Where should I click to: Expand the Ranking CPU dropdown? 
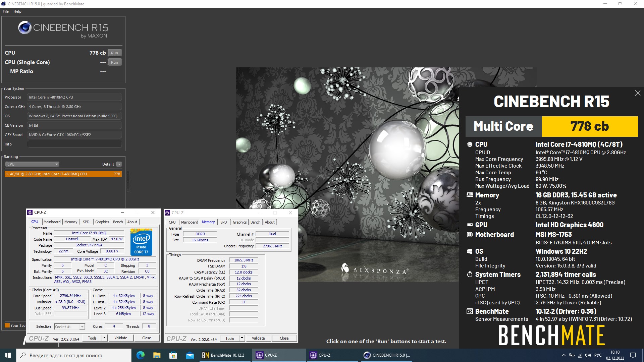pyautogui.click(x=32, y=164)
